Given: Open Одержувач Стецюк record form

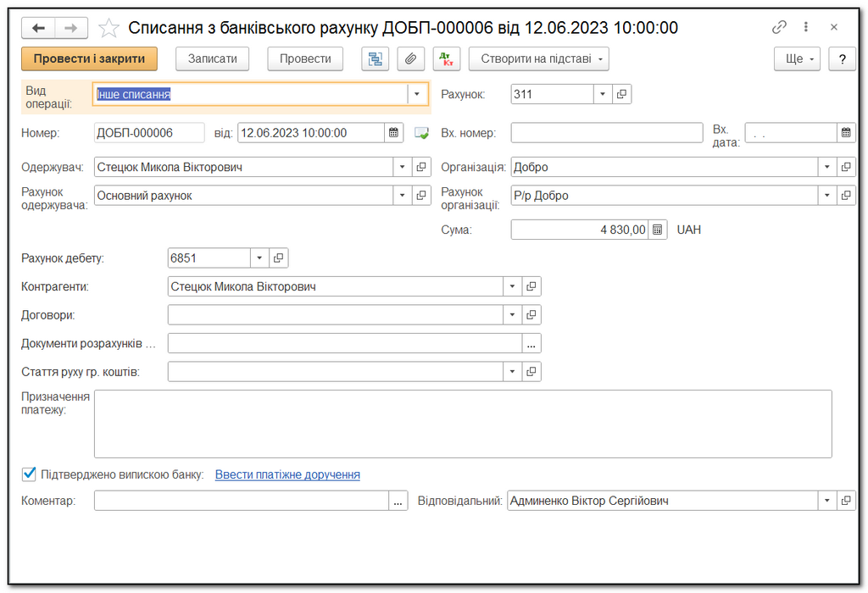Looking at the screenshot, I should pyautogui.click(x=421, y=167).
